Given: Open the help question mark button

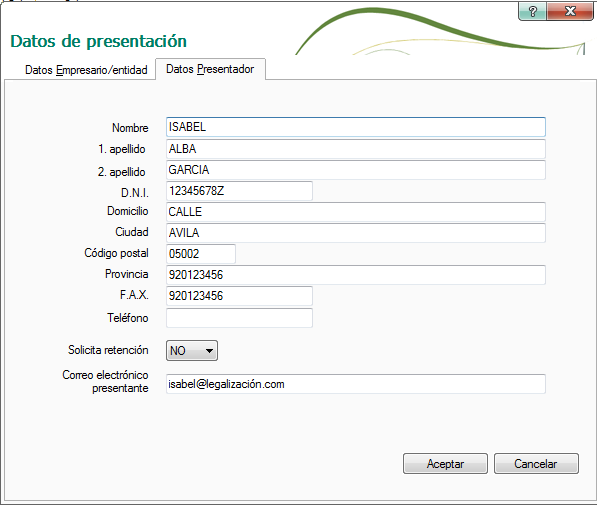Looking at the screenshot, I should click(532, 11).
